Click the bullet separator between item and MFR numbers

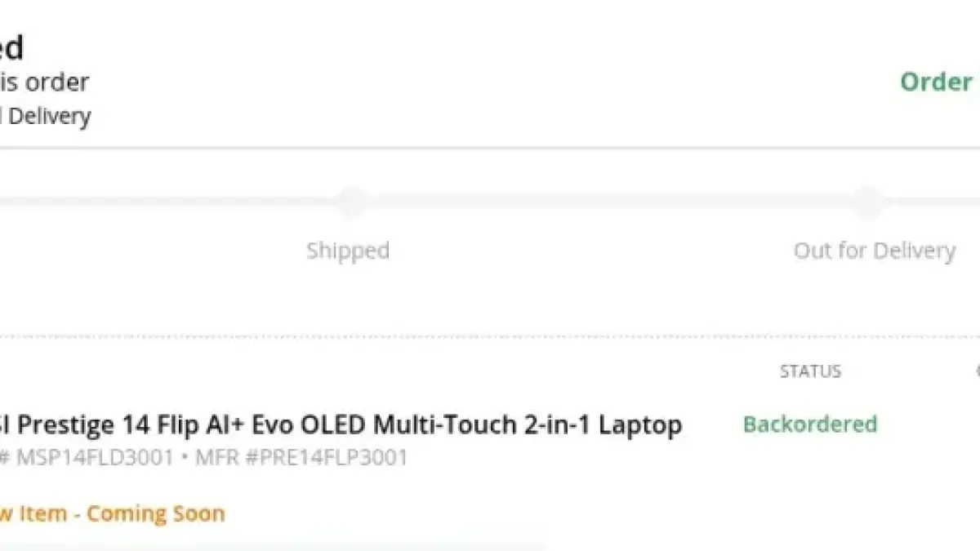185,457
